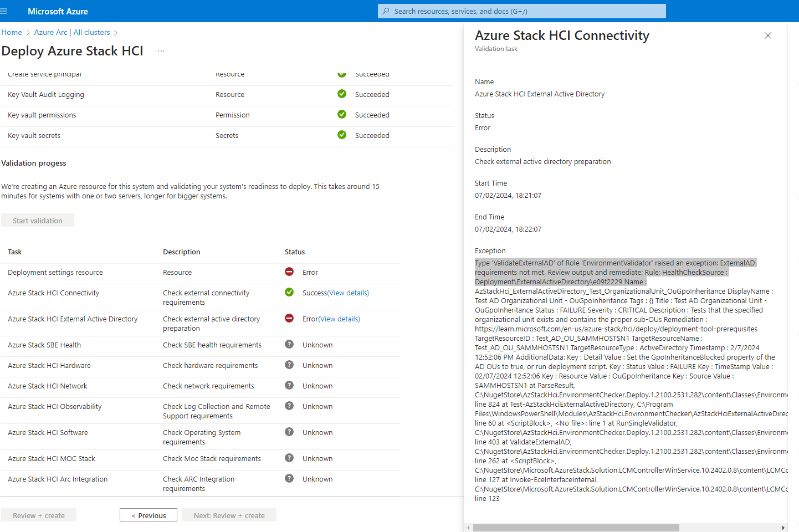
Task: Click succeeded checkmark for Key vault permissions
Action: [342, 114]
